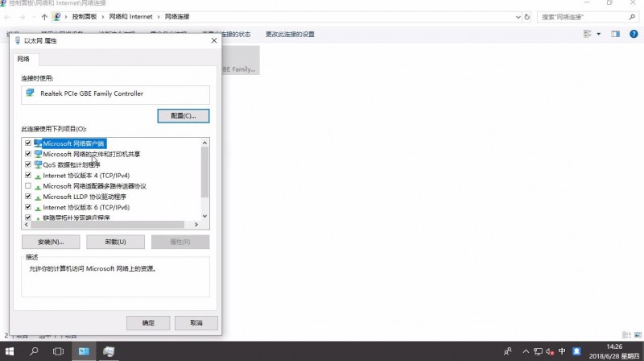The width and height of the screenshot is (644, 361).
Task: Select the highlighted Microsoft 网络客户端 row
Action: (73, 143)
